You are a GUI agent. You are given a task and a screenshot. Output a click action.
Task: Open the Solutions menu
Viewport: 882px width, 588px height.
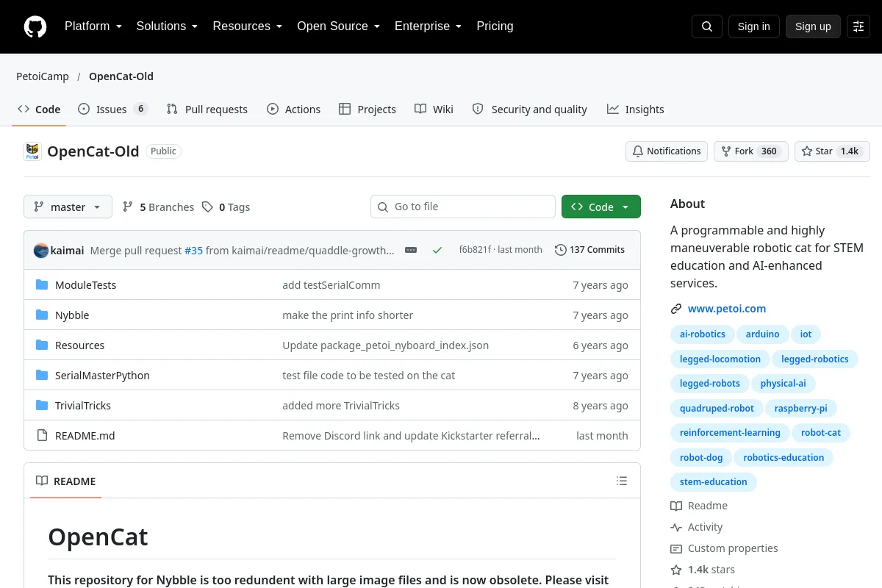[167, 26]
